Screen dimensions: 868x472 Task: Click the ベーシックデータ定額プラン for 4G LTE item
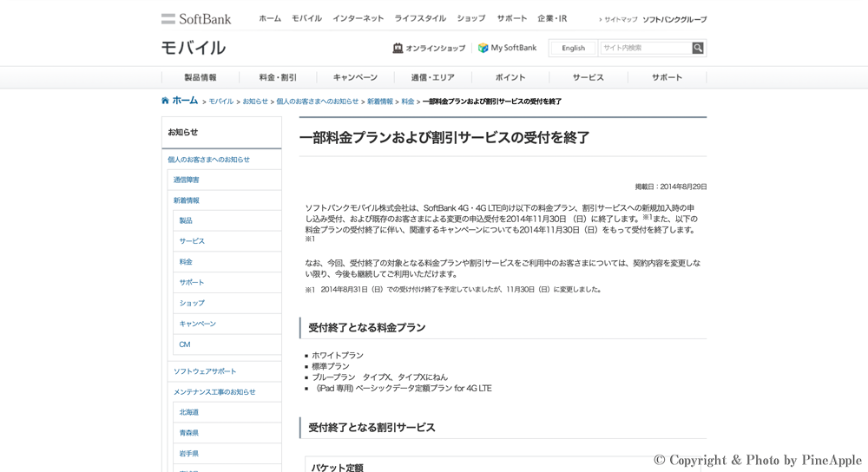[404, 388]
